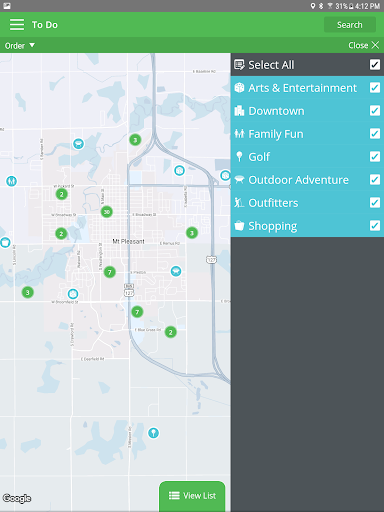Viewport: 384px width, 512px height.
Task: Open cluster marker 2 near E Blue Grass Rd
Action: [171, 332]
